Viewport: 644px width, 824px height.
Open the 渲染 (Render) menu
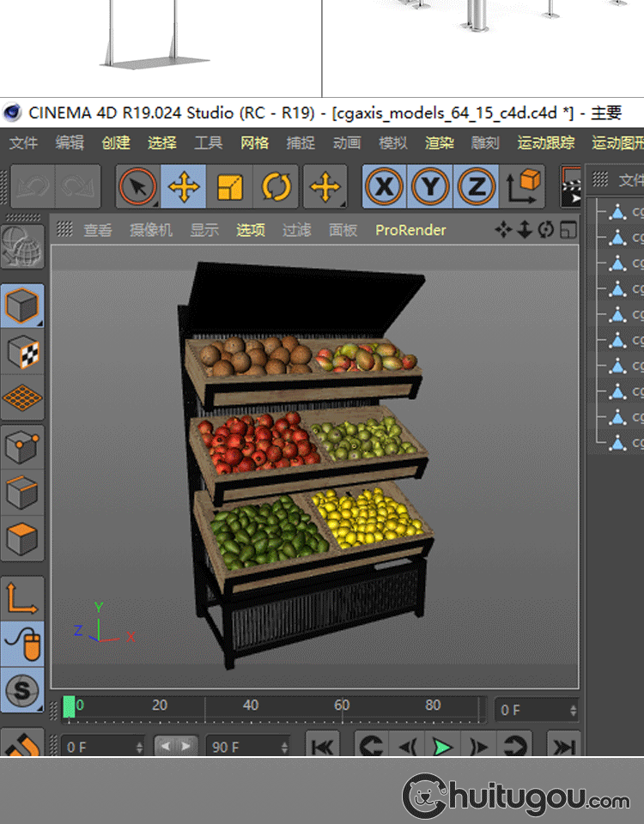(x=439, y=142)
